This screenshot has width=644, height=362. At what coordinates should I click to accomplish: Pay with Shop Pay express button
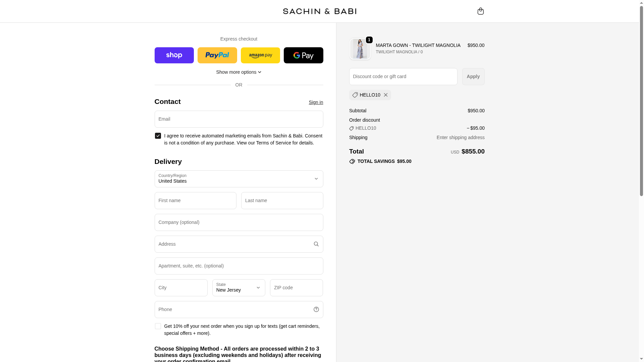pos(174,55)
